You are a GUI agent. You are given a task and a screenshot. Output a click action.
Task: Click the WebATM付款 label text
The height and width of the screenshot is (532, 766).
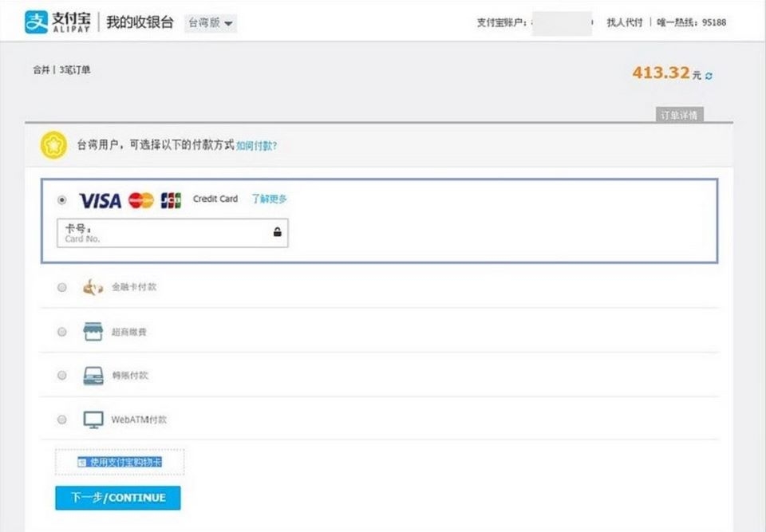pos(139,420)
